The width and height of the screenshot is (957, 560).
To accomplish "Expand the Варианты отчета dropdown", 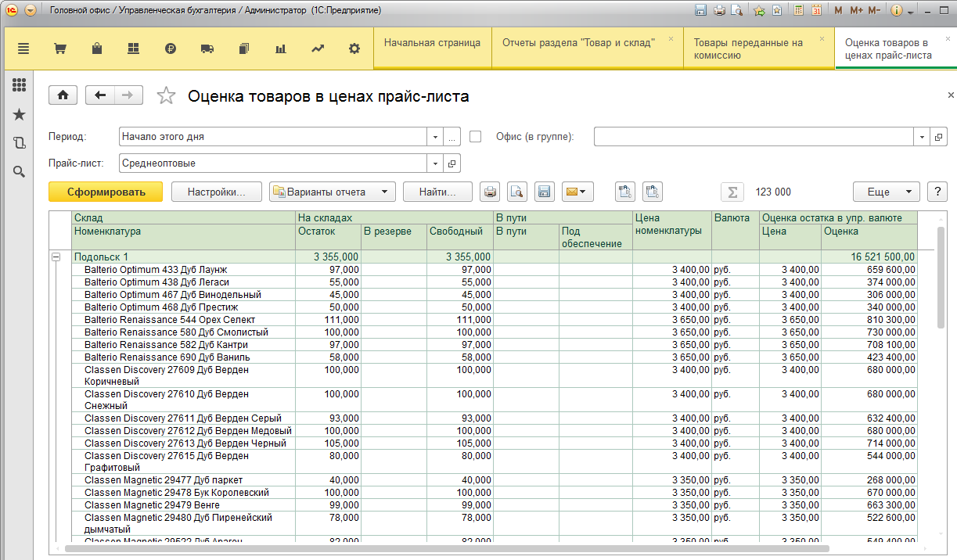I will click(x=333, y=192).
